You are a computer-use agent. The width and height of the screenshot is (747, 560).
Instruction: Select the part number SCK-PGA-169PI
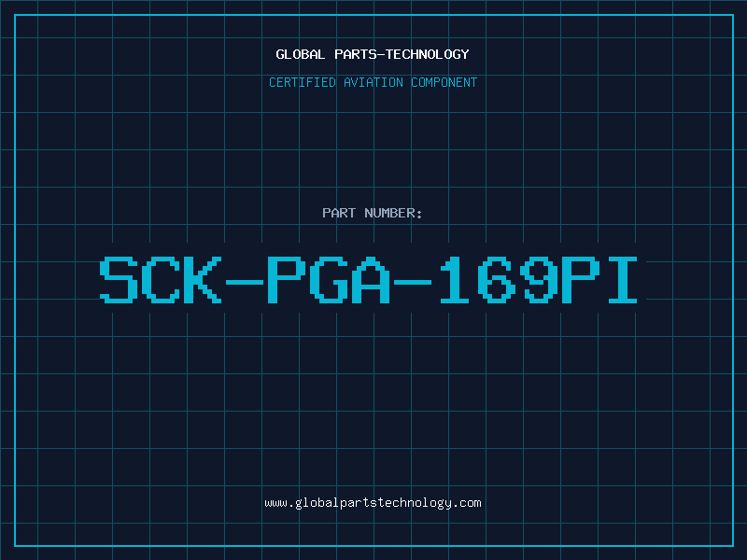point(368,280)
